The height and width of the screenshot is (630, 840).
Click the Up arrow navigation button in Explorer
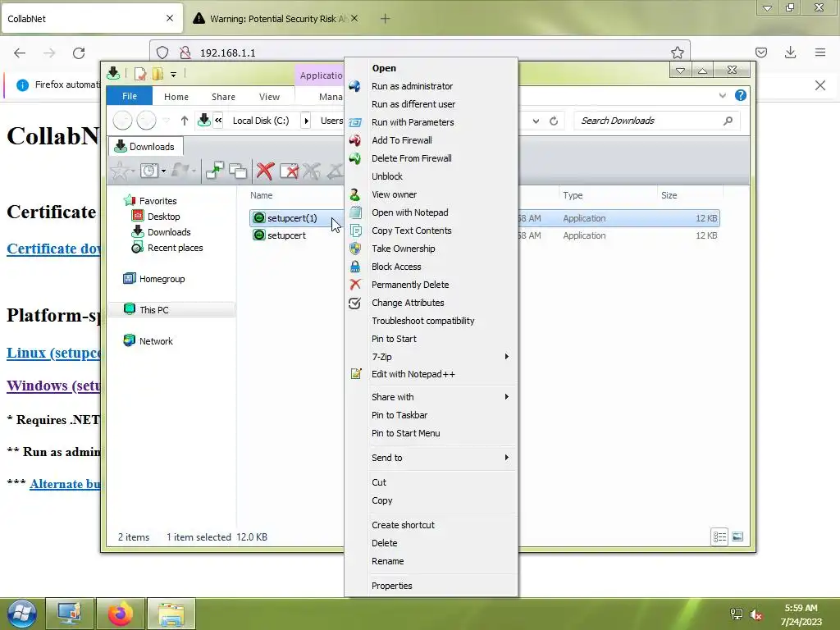[185, 121]
